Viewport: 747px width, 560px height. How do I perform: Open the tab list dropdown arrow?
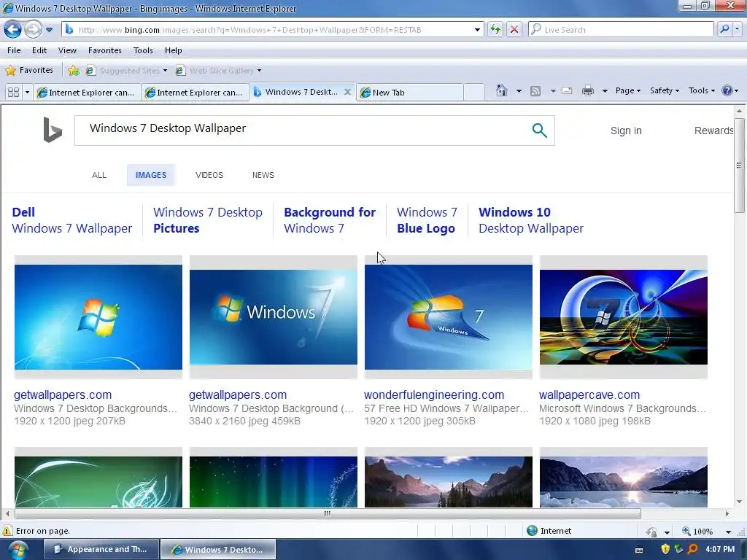pyautogui.click(x=27, y=92)
